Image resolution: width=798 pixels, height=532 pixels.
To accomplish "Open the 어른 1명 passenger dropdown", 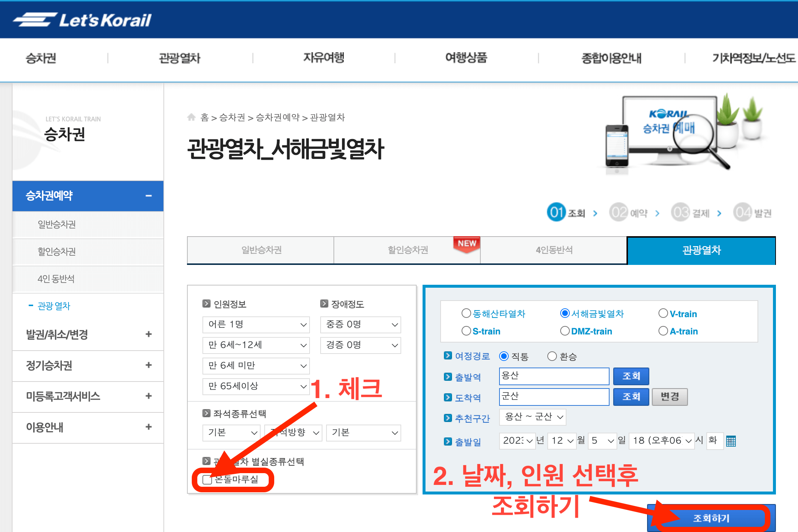I will point(256,325).
